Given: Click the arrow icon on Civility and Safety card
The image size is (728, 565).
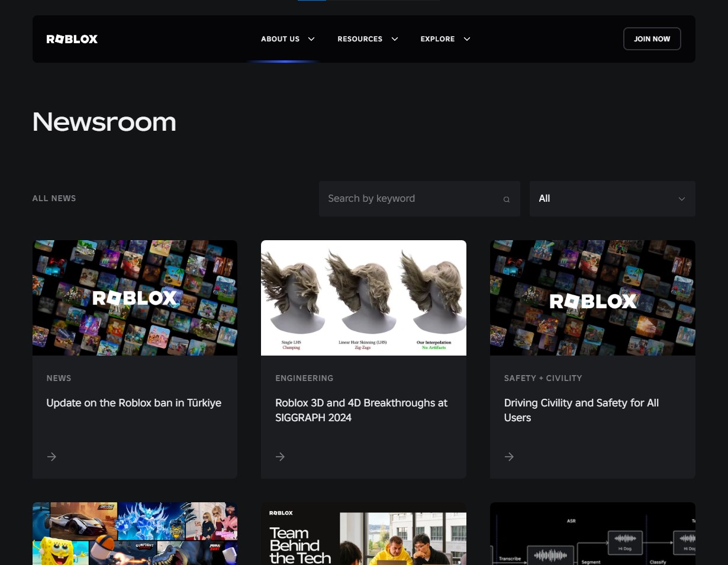Looking at the screenshot, I should [x=509, y=457].
